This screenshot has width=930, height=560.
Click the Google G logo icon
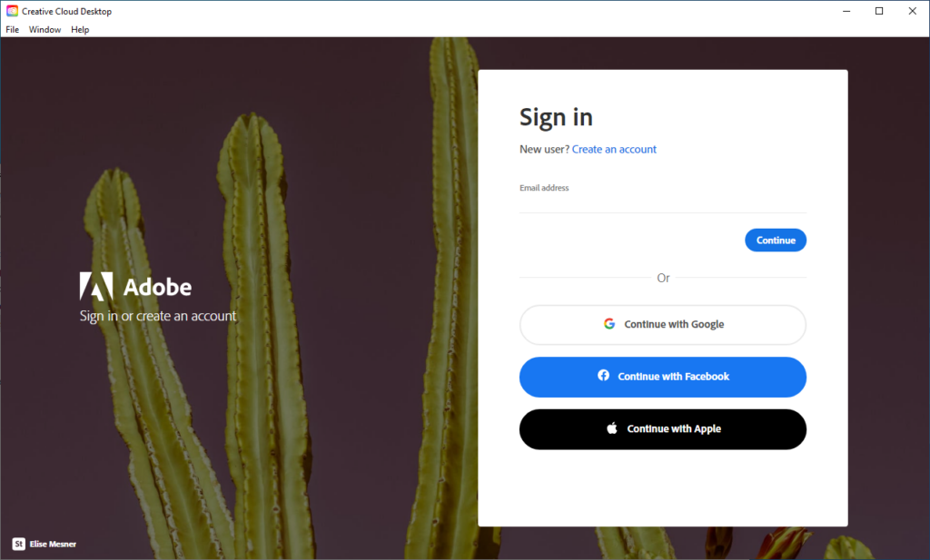tap(609, 323)
